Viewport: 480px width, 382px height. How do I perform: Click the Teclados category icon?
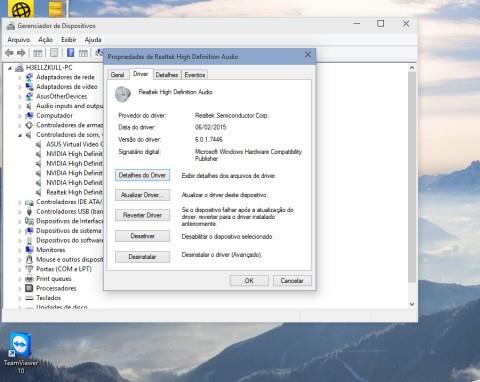(x=29, y=298)
